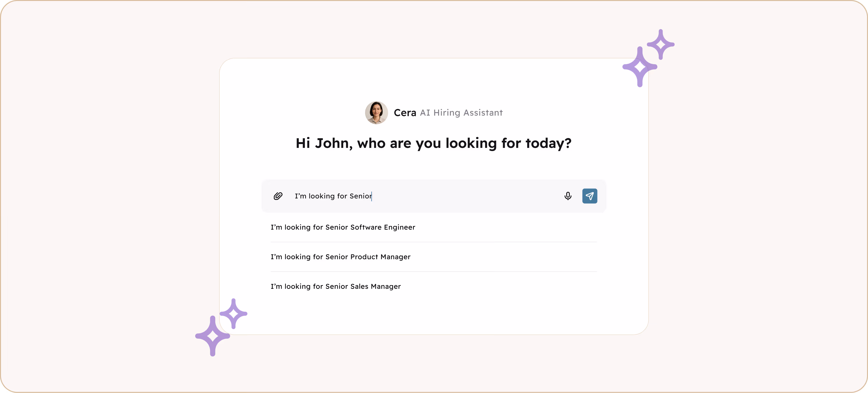868x393 pixels.
Task: Click the large purple sparkle bottom left
Action: click(213, 336)
